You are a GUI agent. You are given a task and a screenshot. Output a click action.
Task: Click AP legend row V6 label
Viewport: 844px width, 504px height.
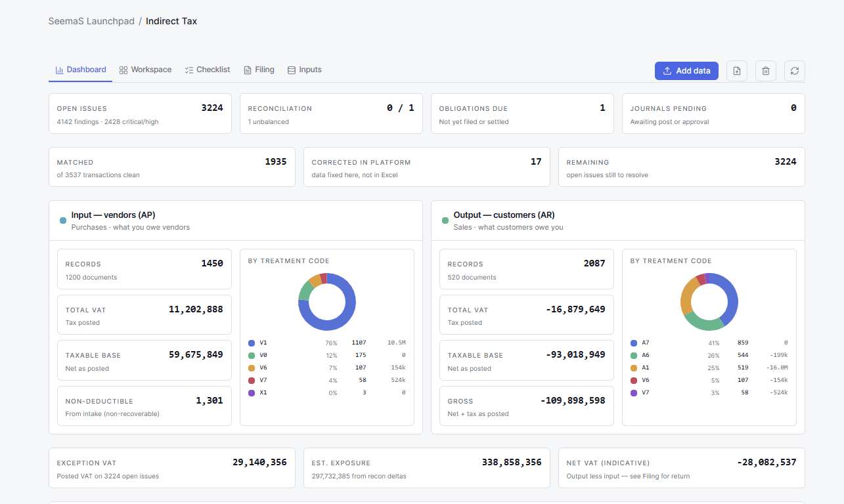point(263,367)
